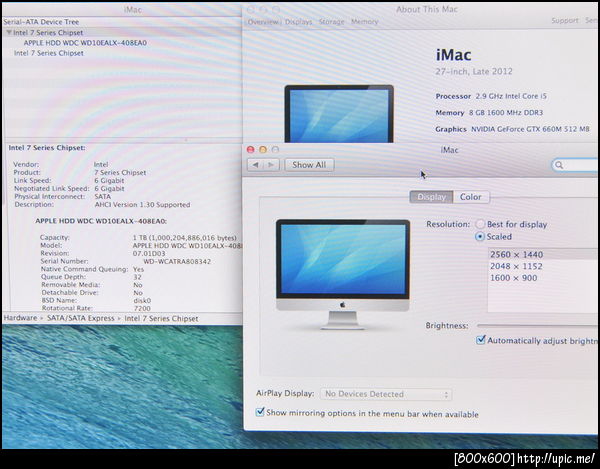Select first Intel 7 Series Chipset tree row

point(122,33)
